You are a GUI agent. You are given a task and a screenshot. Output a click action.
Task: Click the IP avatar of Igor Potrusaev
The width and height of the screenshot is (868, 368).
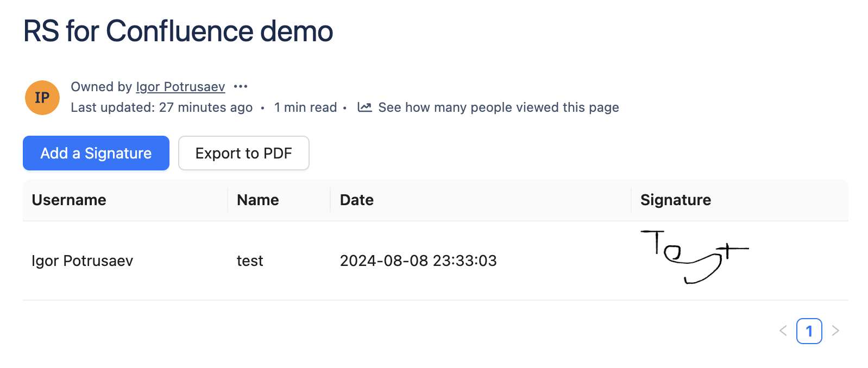coord(41,98)
